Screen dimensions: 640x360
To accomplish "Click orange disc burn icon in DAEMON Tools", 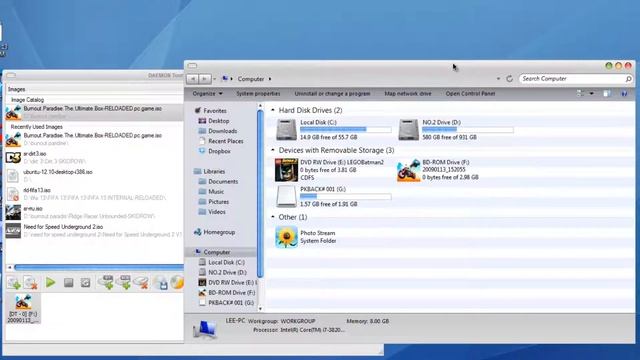I will 177,282.
